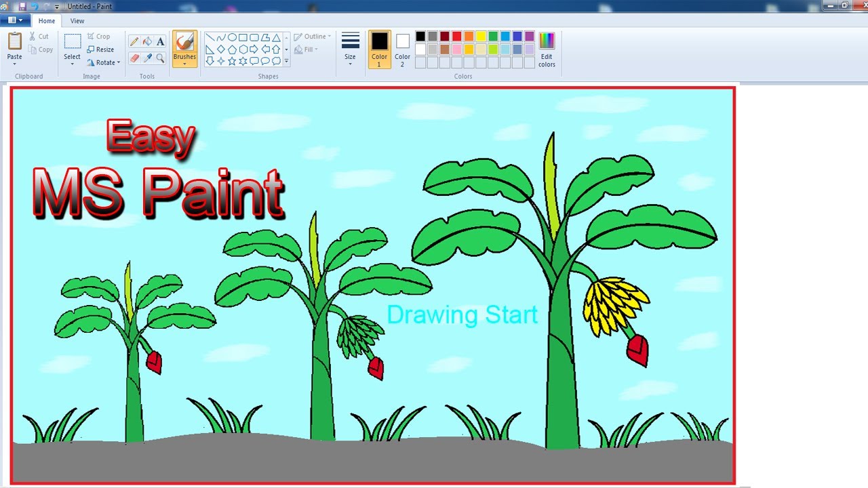
Task: Open the Paste dropdown arrow
Action: click(14, 63)
